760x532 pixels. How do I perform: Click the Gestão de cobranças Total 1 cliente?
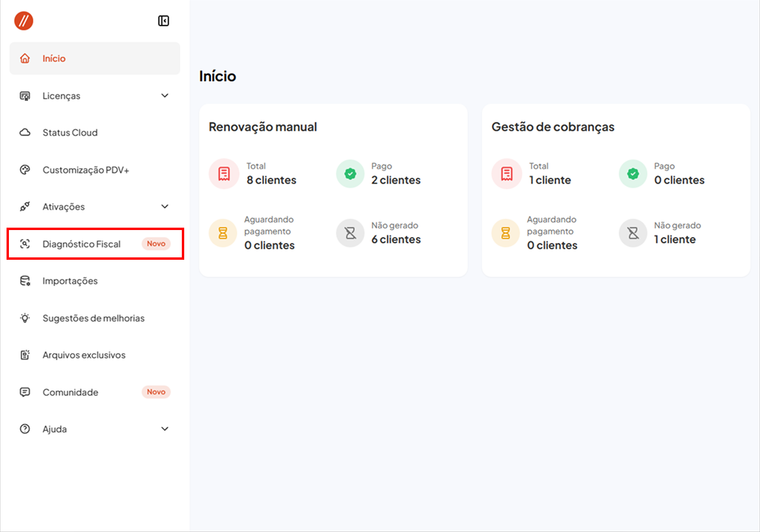(550, 180)
